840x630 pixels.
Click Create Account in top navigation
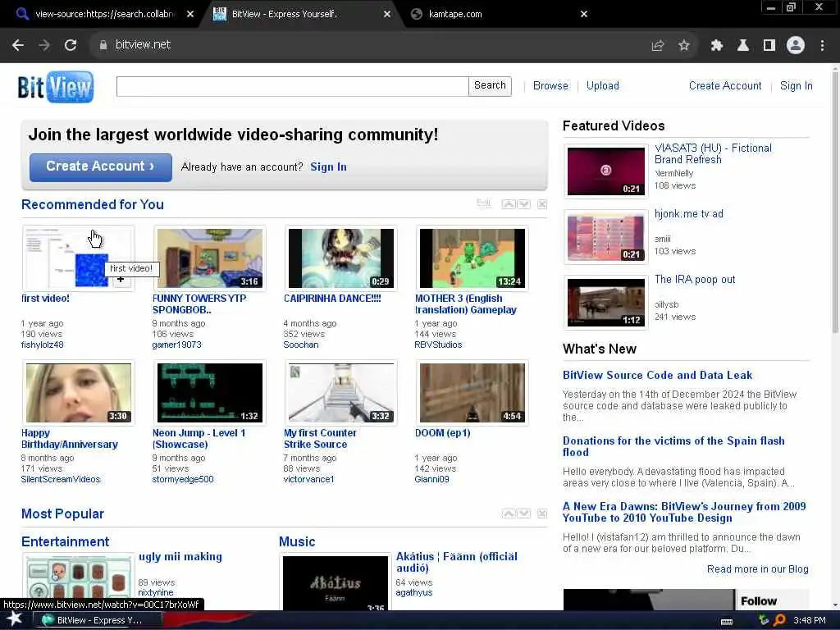[725, 85]
